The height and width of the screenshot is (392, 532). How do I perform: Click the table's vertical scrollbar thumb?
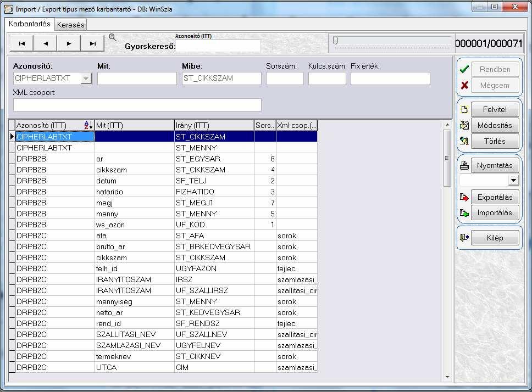coord(447,158)
